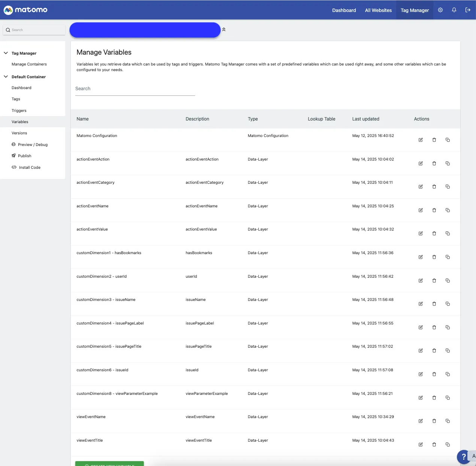Select Tag Manager in the top navigation
This screenshot has height=466, width=476.
[415, 10]
